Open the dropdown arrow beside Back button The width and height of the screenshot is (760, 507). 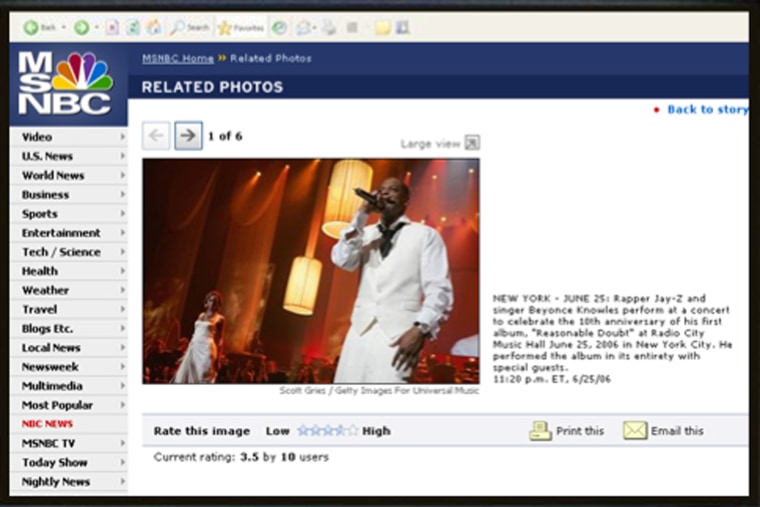click(x=64, y=28)
